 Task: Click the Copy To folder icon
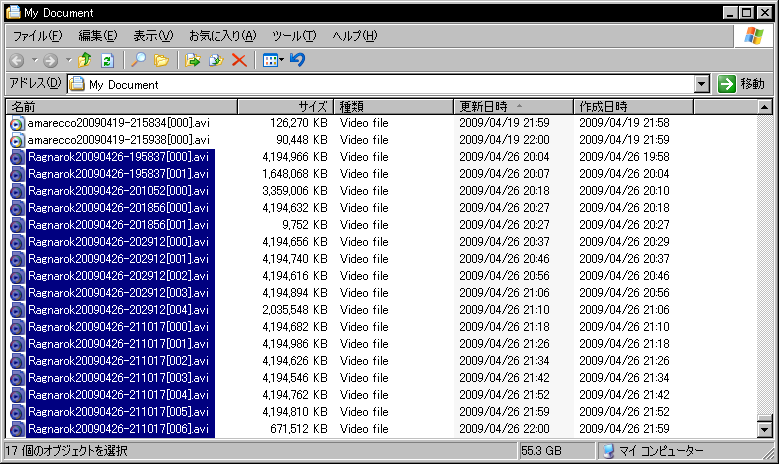click(x=216, y=61)
